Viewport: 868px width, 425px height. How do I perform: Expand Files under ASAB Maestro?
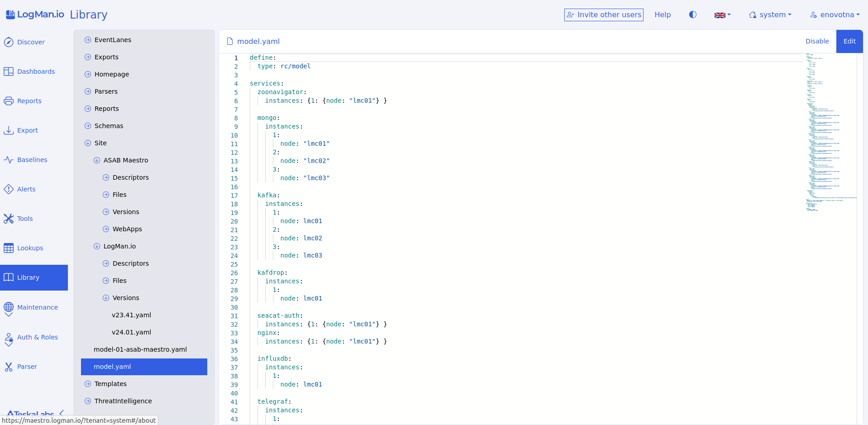(106, 195)
